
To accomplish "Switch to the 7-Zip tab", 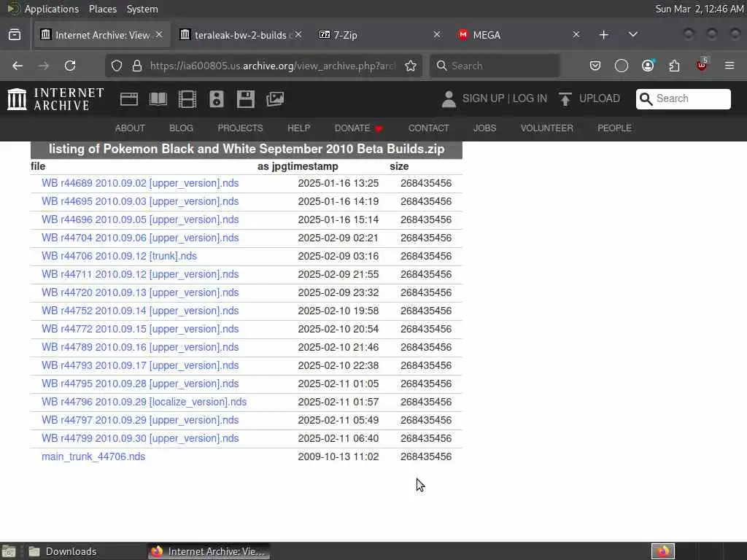I will coord(379,35).
